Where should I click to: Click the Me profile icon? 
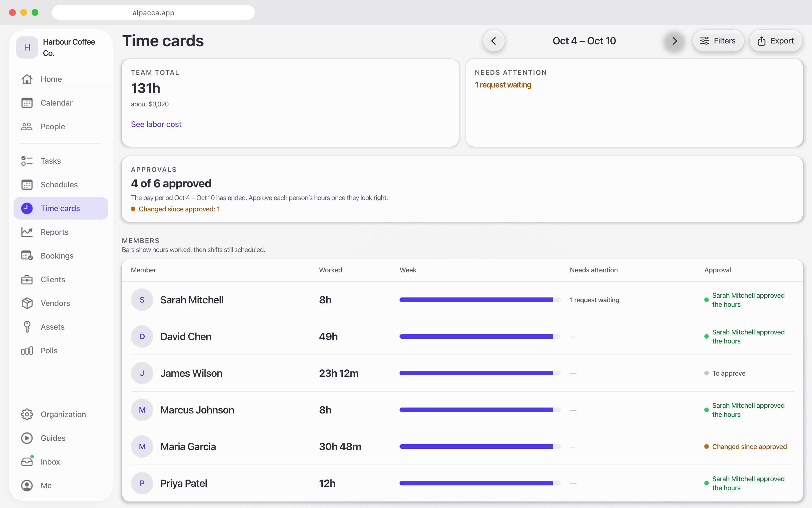[x=27, y=485]
